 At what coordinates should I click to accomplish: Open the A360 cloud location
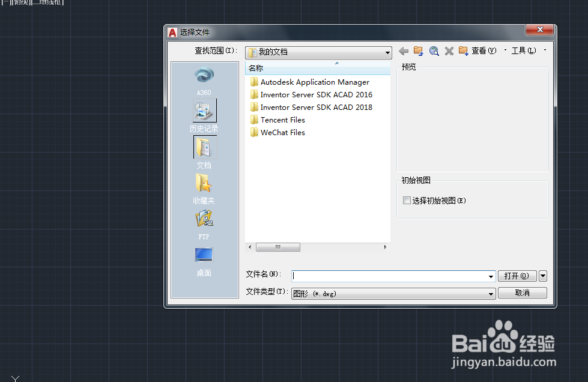click(204, 81)
